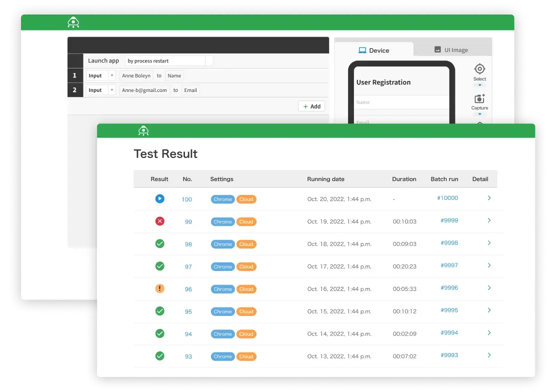Screen dimensions: 556x392
Task: Click the Name field in User Registration
Action: [402, 102]
